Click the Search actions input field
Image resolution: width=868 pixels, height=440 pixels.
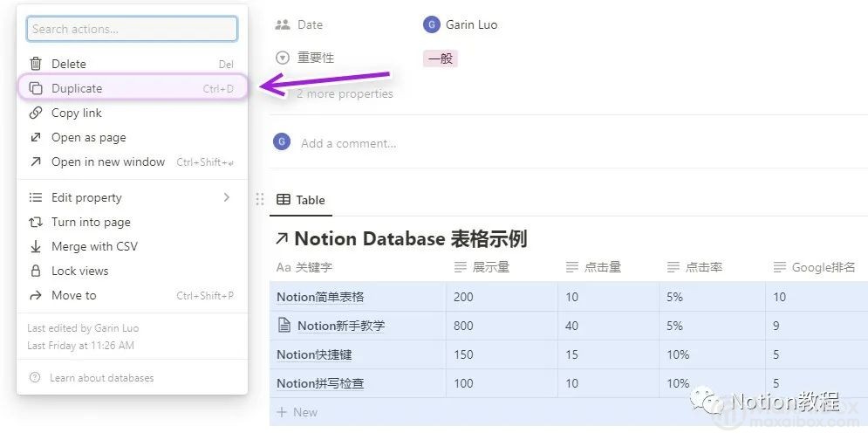tap(132, 29)
